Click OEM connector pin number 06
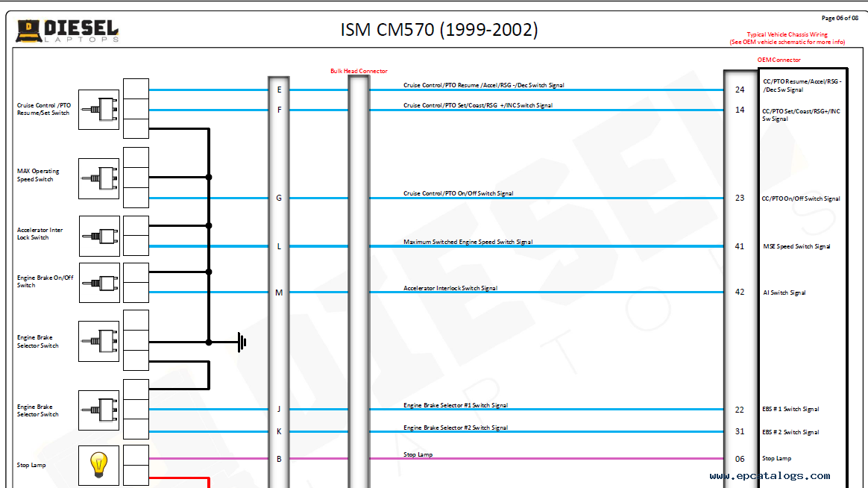Viewport: 868px width, 488px height. [x=740, y=459]
